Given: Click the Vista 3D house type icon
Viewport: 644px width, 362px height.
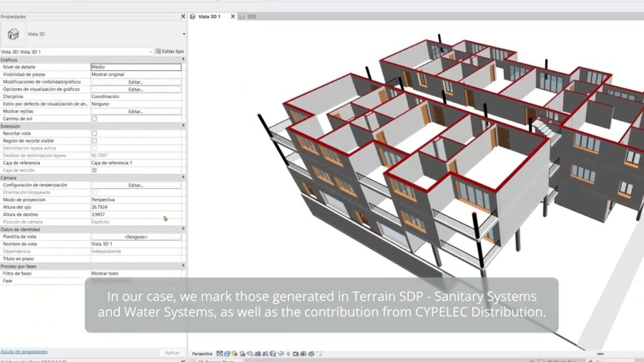Looking at the screenshot, I should tap(13, 34).
